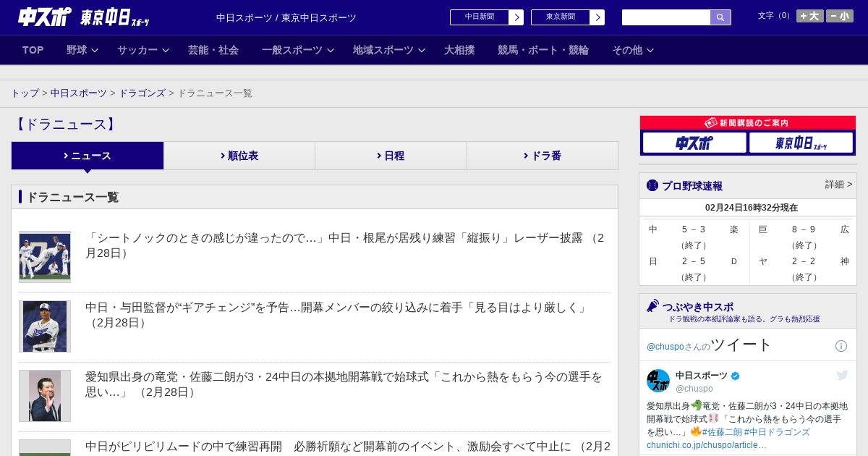Expand the 一般スポーツ dropdown chevron
This screenshot has height=456, width=868.
coord(331,51)
